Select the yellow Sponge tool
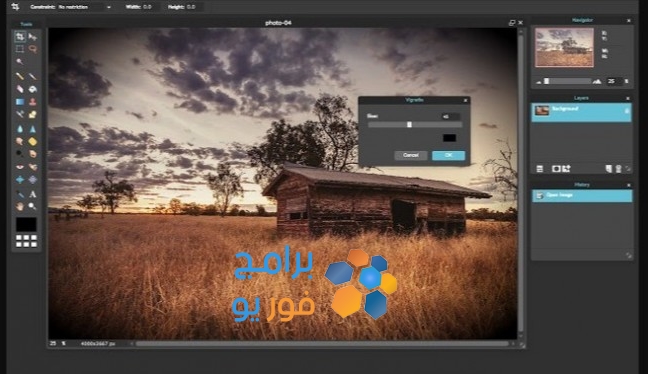648x374 pixels. pyautogui.click(x=33, y=142)
